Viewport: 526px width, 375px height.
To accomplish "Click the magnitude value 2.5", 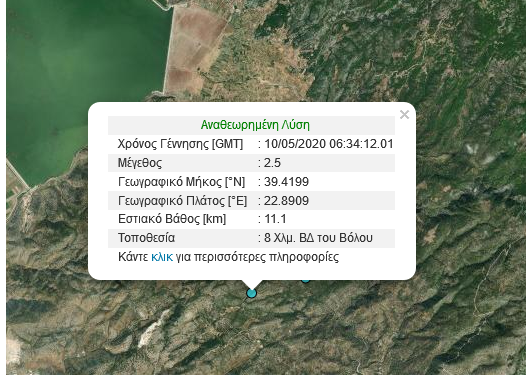I will tap(272, 163).
